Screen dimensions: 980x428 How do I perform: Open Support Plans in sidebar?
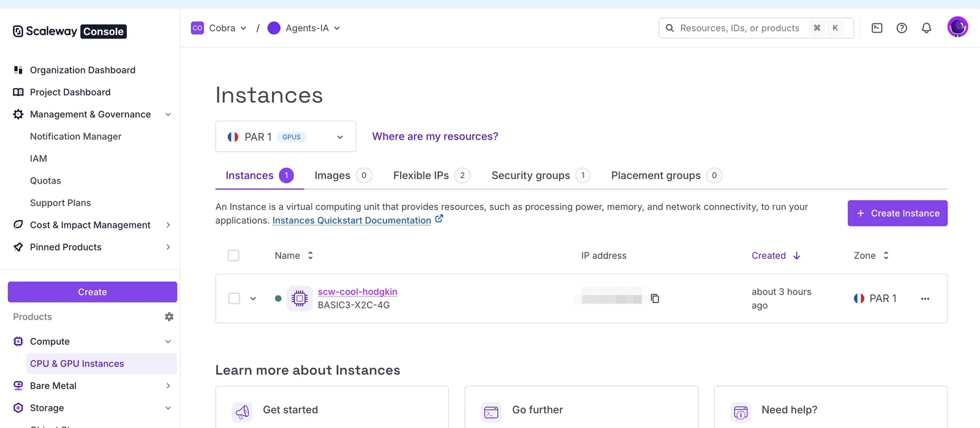tap(60, 203)
